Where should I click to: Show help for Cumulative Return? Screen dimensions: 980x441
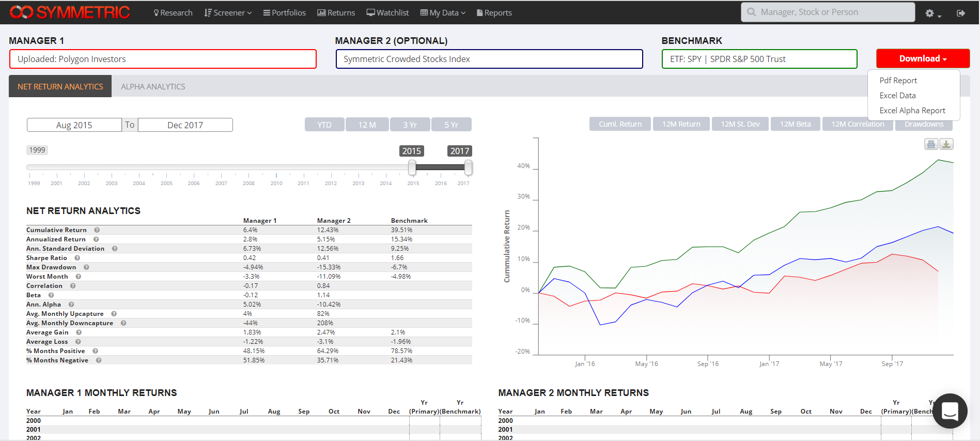(x=97, y=230)
